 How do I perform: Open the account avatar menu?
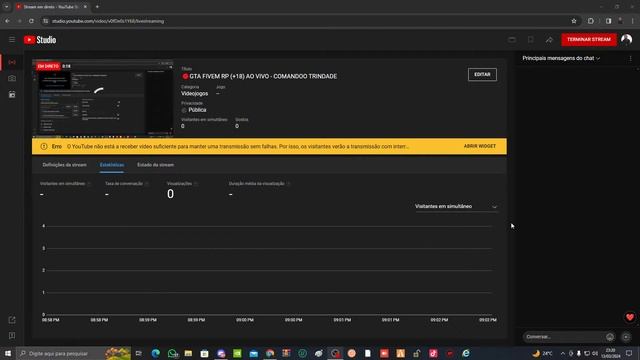pyautogui.click(x=627, y=40)
